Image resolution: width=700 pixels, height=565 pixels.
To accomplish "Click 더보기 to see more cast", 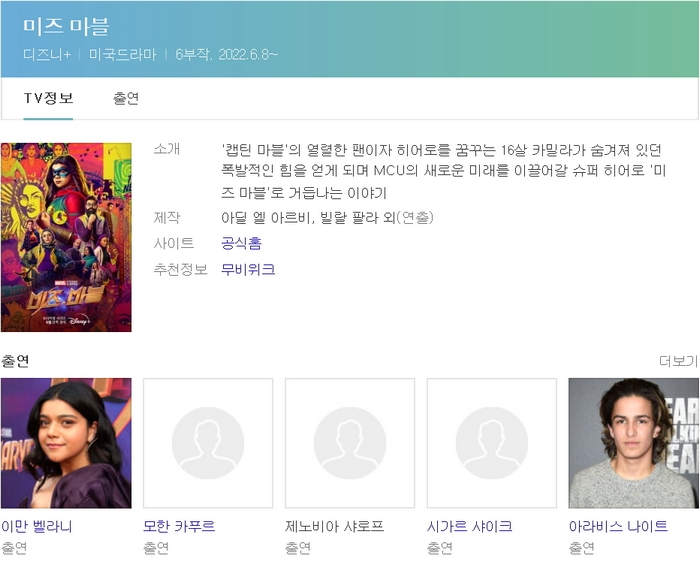I will click(679, 361).
